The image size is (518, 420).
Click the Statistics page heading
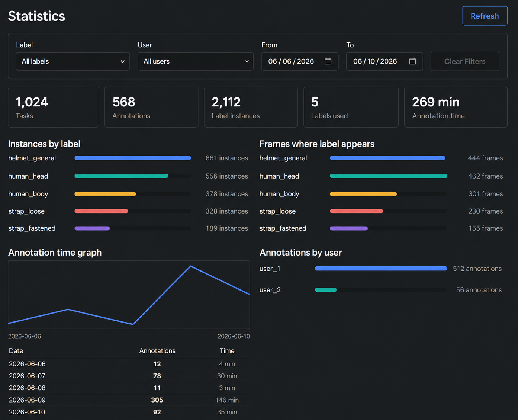point(36,16)
